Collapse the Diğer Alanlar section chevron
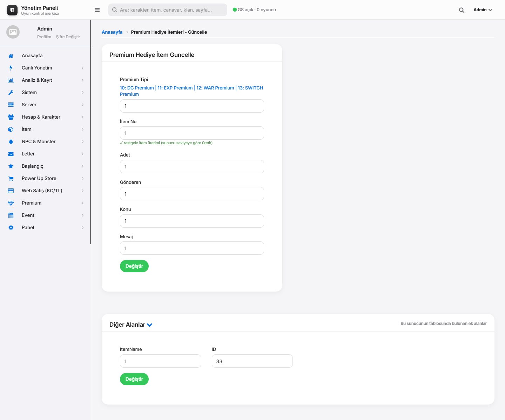This screenshot has width=505, height=420. click(x=150, y=325)
